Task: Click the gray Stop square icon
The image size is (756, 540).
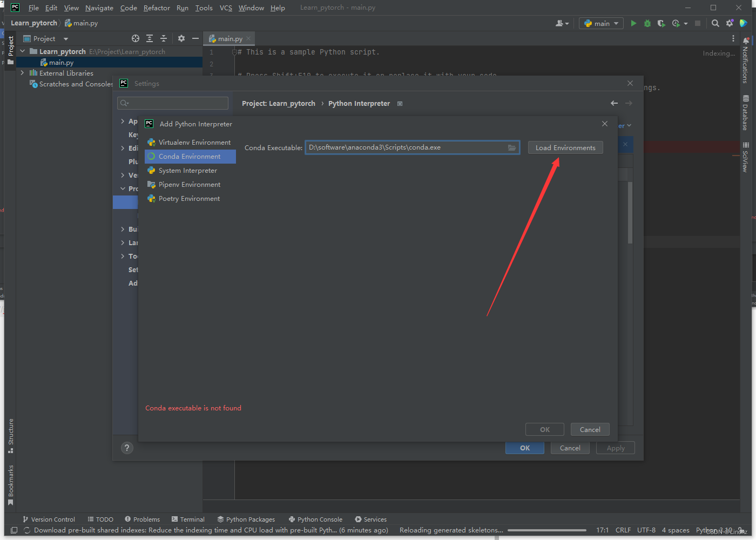Action: (x=698, y=23)
